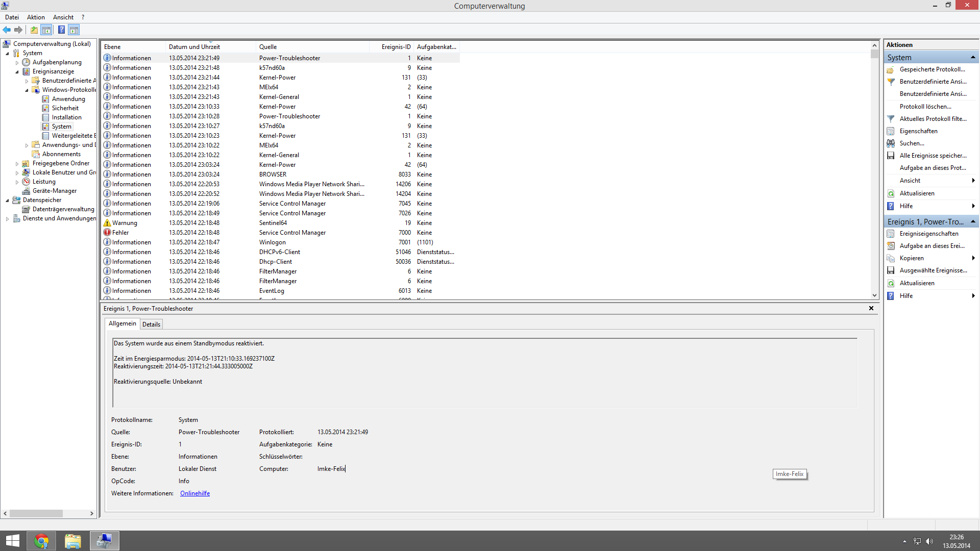The image size is (980, 551).
Task: Open Chrome from the taskbar
Action: click(x=41, y=541)
